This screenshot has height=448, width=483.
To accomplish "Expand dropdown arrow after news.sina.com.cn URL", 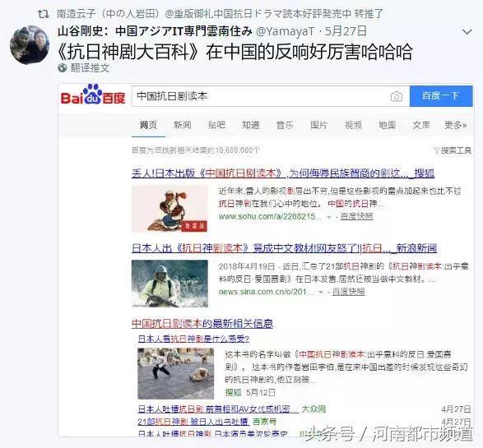I will click(x=321, y=292).
